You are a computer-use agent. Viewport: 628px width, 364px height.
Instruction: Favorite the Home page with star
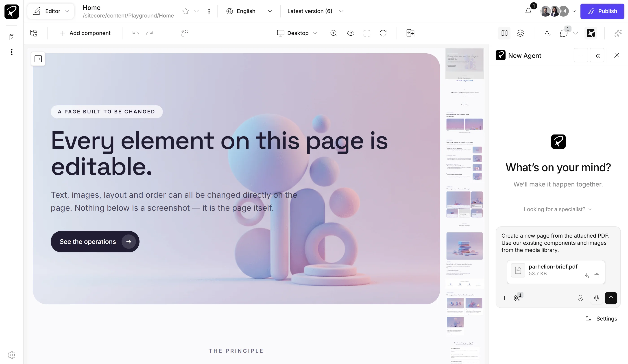pyautogui.click(x=186, y=11)
